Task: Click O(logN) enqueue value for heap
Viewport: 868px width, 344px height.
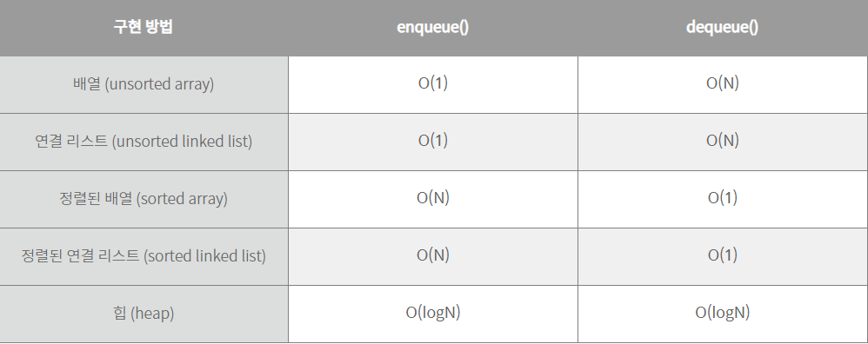Action: click(x=433, y=313)
